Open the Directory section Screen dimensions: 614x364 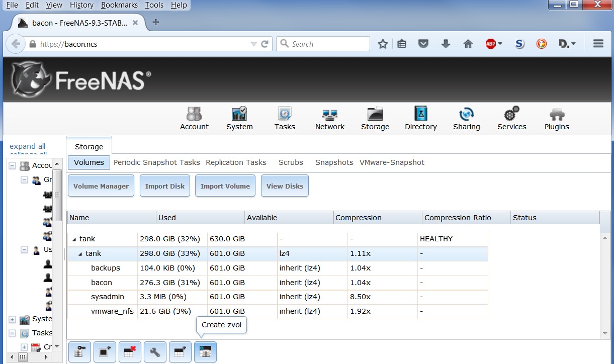point(420,119)
